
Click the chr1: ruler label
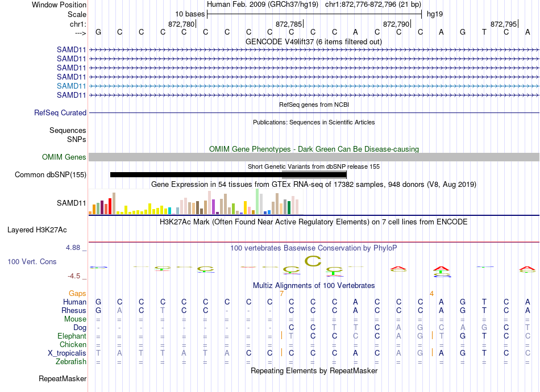[x=78, y=24]
